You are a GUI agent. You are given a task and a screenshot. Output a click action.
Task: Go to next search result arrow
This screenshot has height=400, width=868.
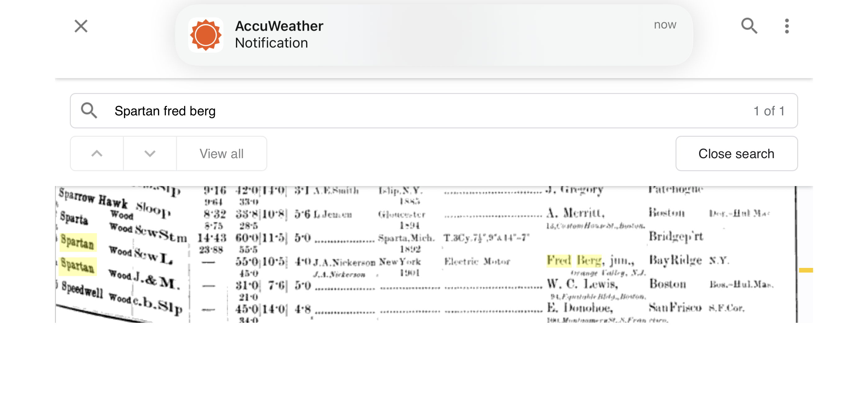click(x=150, y=153)
